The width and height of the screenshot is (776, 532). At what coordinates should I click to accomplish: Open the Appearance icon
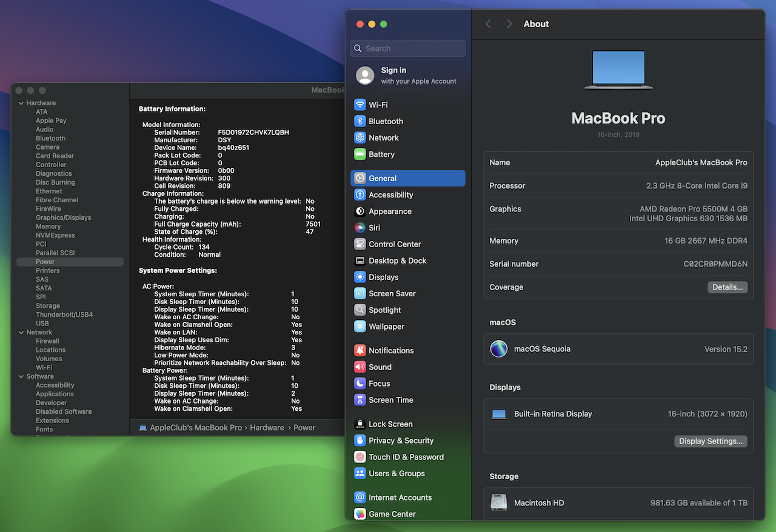[360, 211]
